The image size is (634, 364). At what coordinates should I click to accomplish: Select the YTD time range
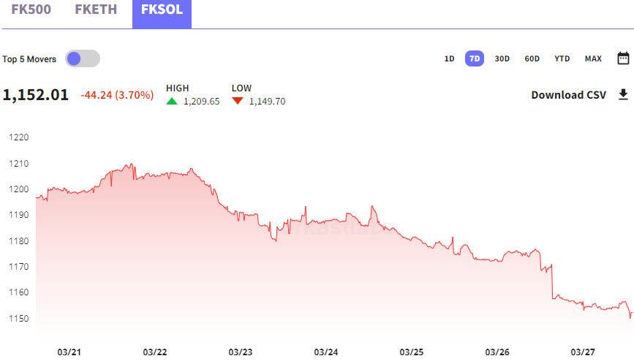pyautogui.click(x=562, y=59)
